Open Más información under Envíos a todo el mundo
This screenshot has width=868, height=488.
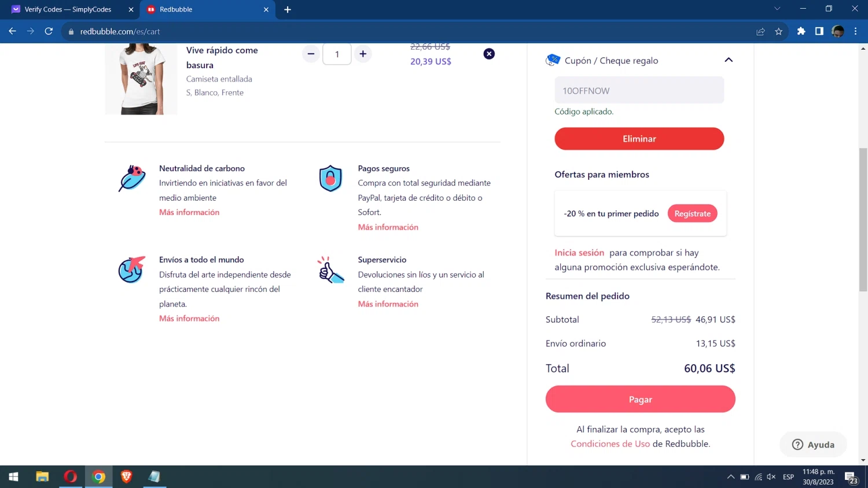tap(189, 319)
